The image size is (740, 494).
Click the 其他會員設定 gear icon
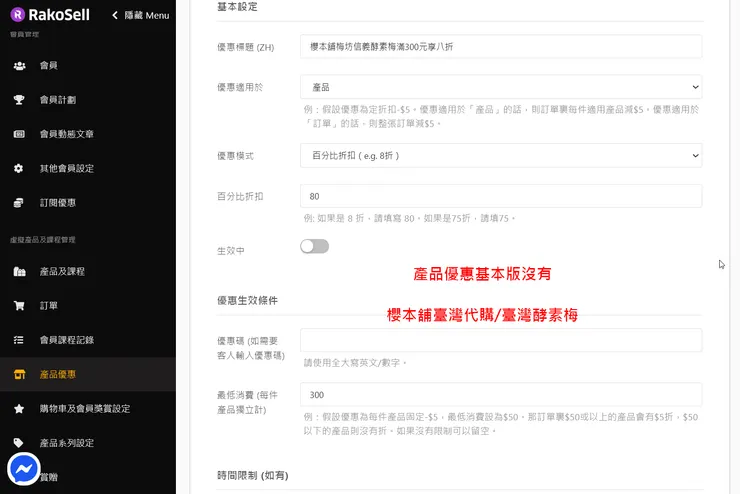pos(18,168)
